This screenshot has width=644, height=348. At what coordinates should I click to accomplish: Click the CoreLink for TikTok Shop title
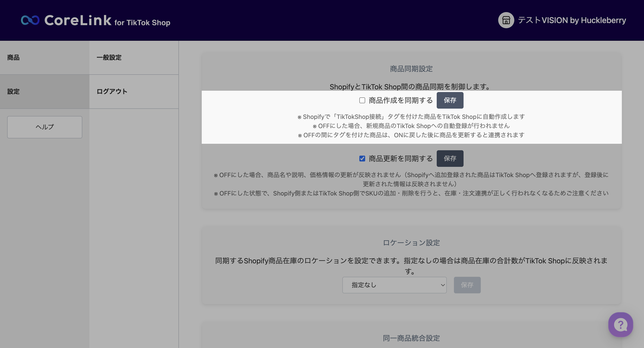(108, 21)
